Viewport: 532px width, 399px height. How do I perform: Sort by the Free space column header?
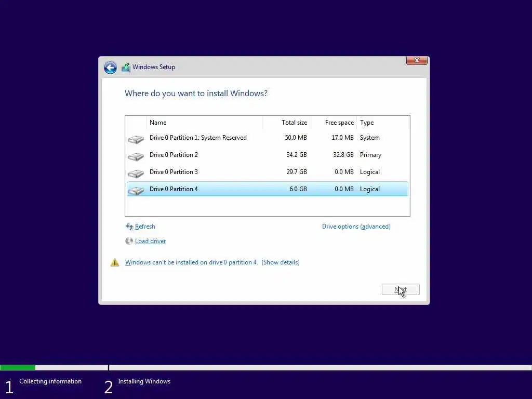tap(333, 123)
